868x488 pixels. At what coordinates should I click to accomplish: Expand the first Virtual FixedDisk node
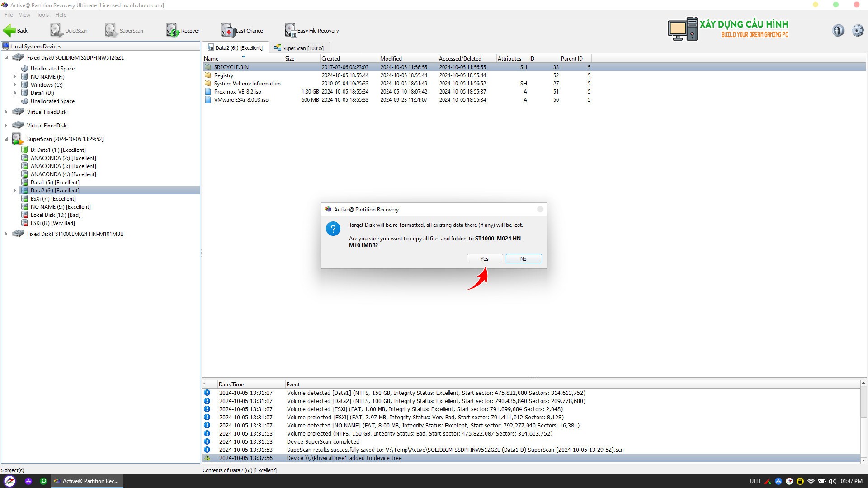(x=6, y=112)
